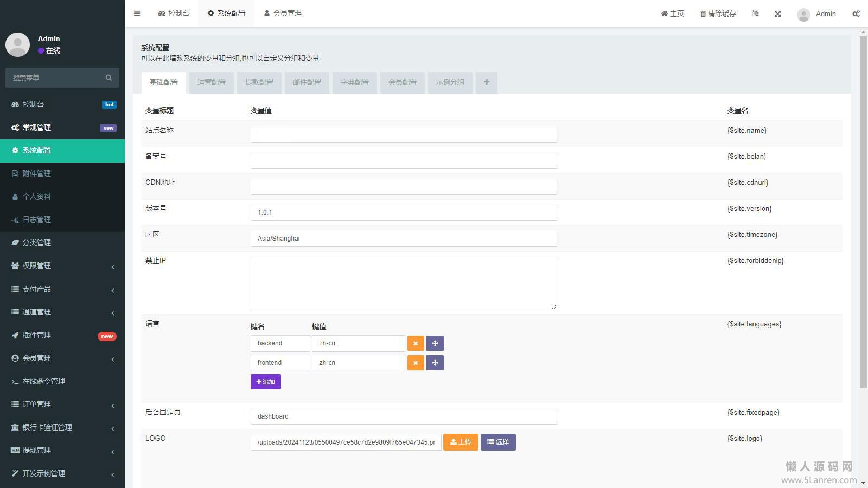
Task: Expand the 提现管理 sidebar submenu
Action: tap(62, 450)
